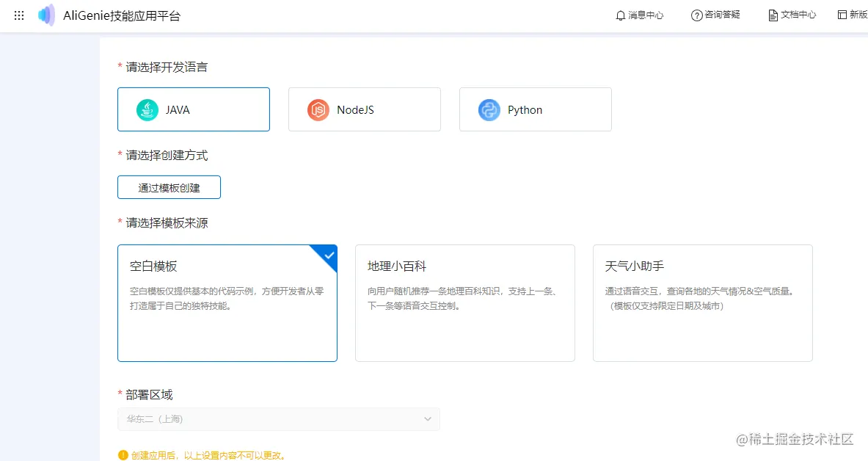Open the 部署区域 dropdown showing 华东二（上海）
This screenshot has height=461, width=868.
279,419
